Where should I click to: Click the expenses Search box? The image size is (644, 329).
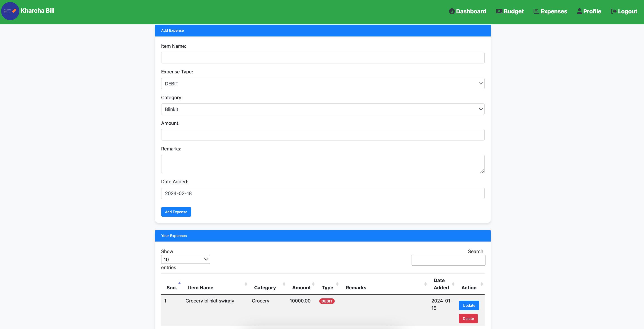tap(448, 260)
